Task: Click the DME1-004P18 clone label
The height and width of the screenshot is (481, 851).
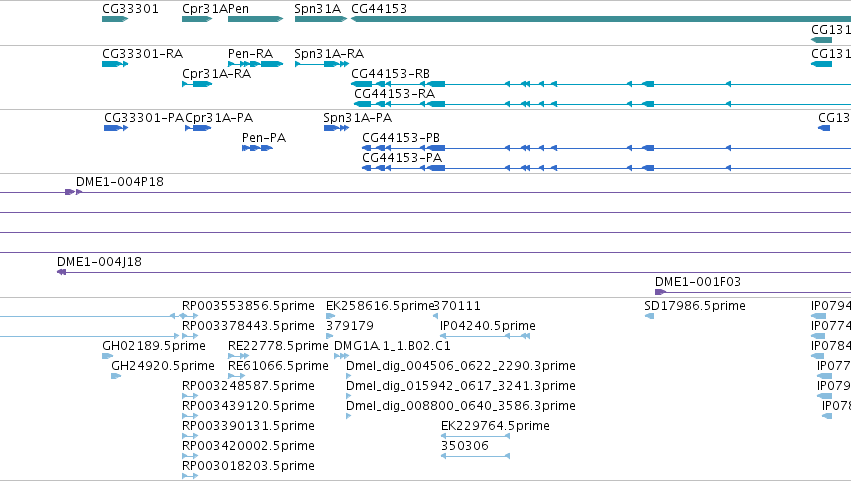Action: pyautogui.click(x=119, y=182)
